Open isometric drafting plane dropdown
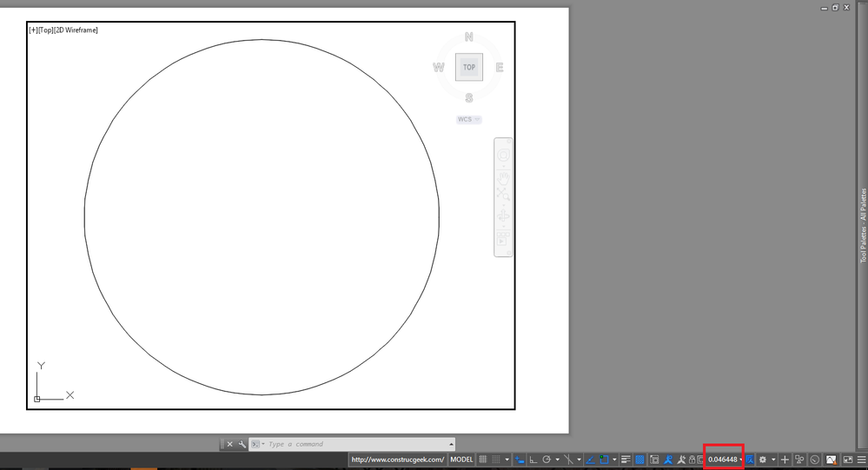The width and height of the screenshot is (868, 470). (x=579, y=460)
